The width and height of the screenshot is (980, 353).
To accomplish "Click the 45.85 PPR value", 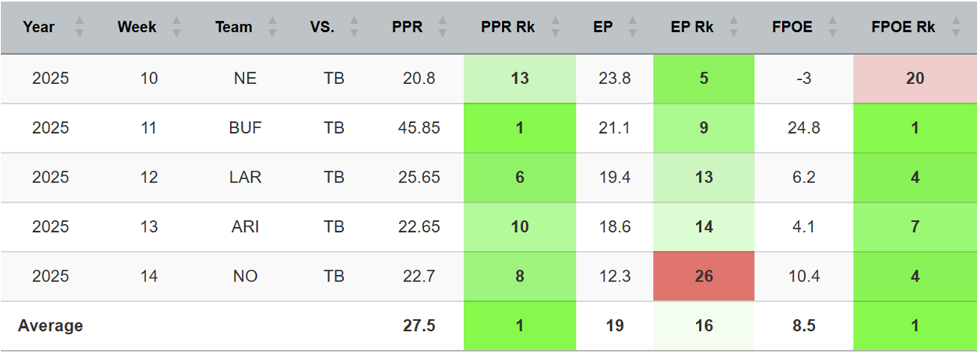I will [408, 128].
